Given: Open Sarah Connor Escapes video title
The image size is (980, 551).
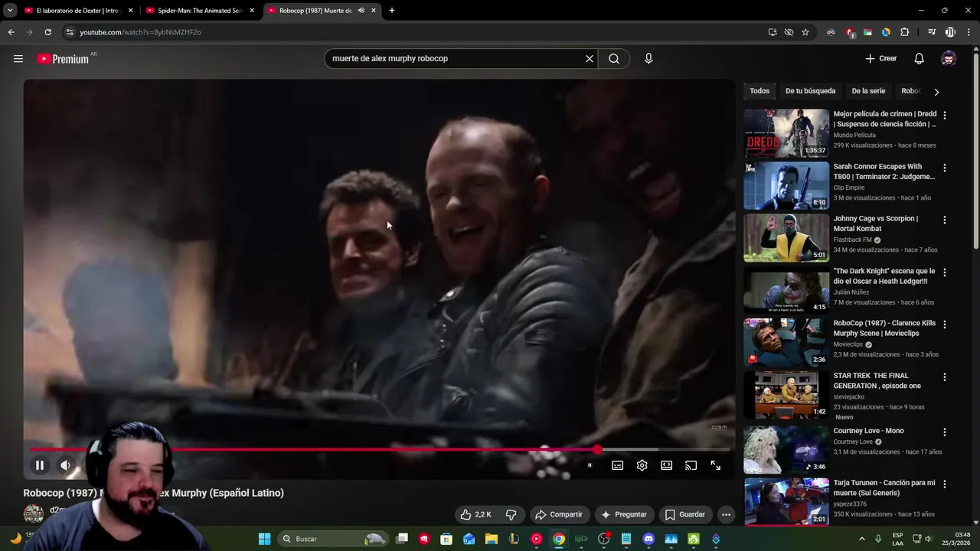Looking at the screenshot, I should 884,171.
